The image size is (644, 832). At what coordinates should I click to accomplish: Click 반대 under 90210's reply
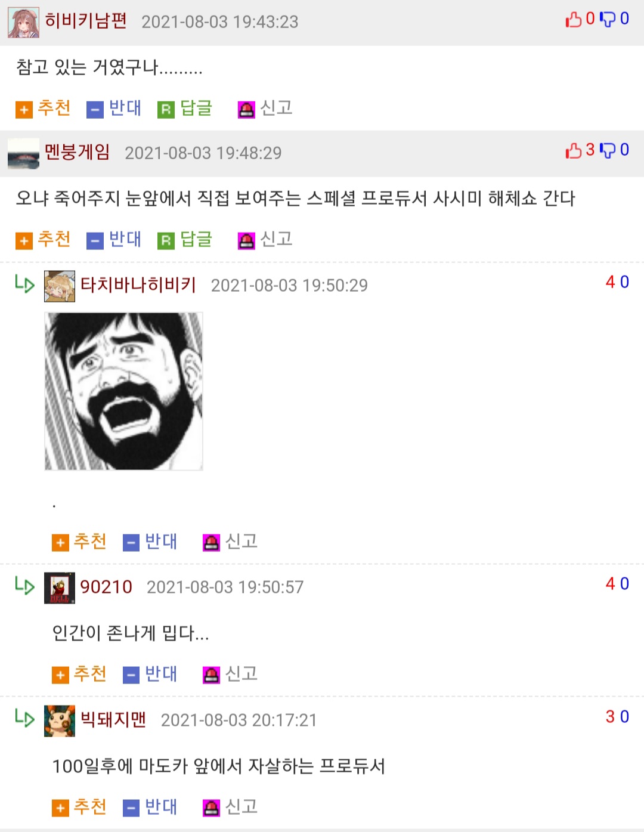[150, 675]
